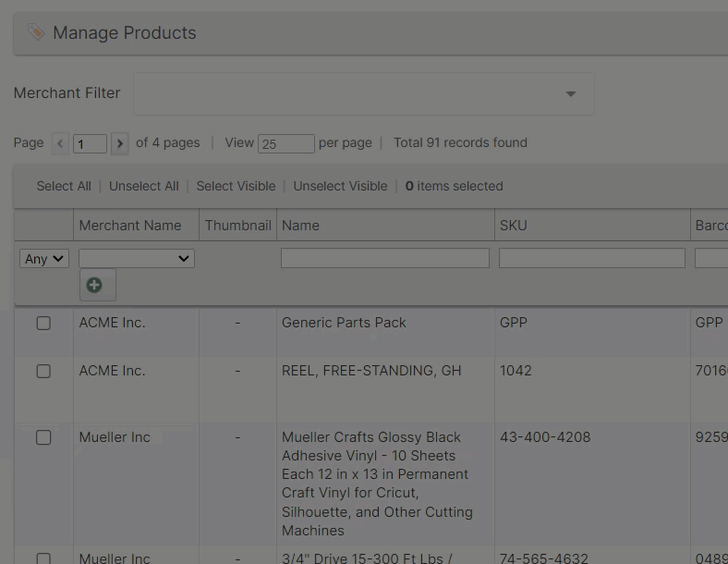Click the page number input box
Viewport: 728px width, 564px height.
pos(91,143)
